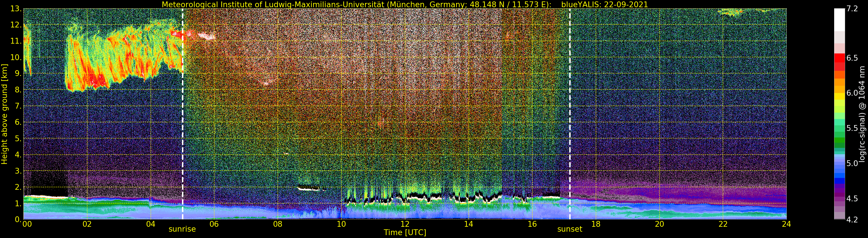Click the colorbar value '5.0'
Viewport: 868px width, 238px height.
click(852, 163)
